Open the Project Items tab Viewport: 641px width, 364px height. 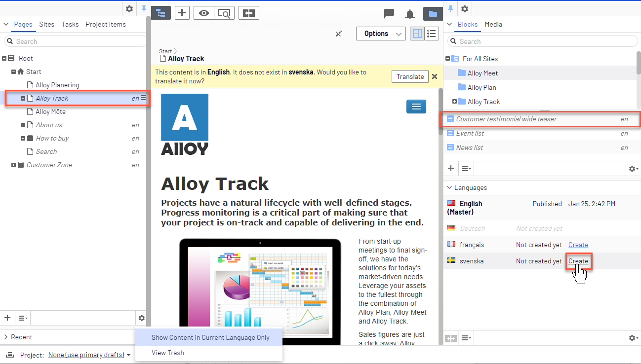pyautogui.click(x=106, y=24)
